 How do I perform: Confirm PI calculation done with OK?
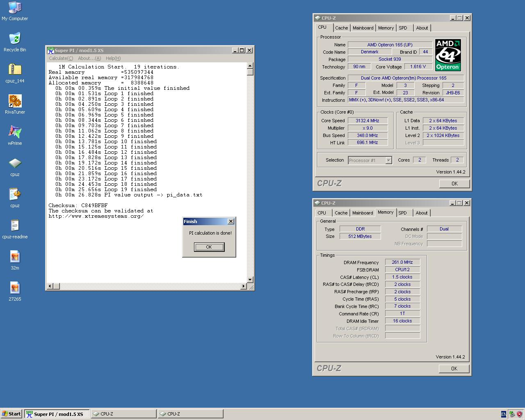pyautogui.click(x=209, y=247)
